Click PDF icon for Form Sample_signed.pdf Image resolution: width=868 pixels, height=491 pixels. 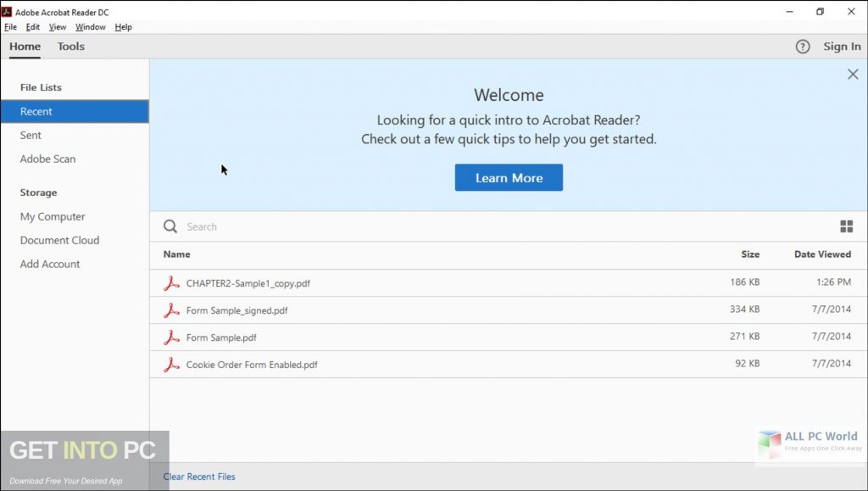click(171, 310)
